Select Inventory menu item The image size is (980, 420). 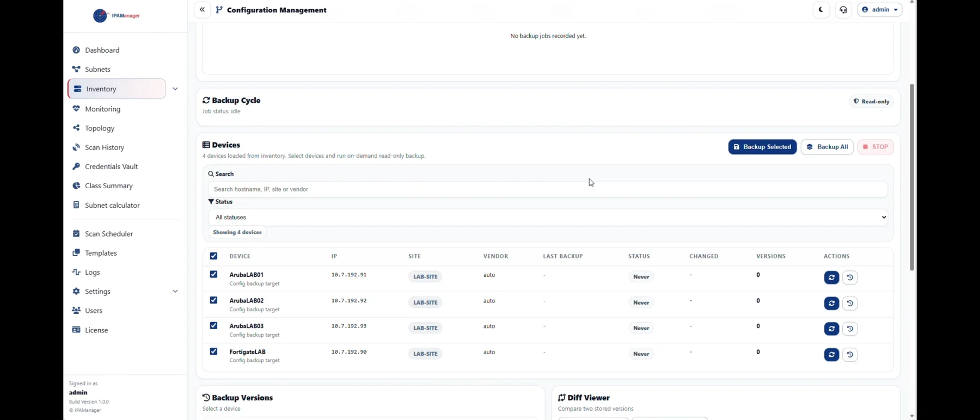click(x=117, y=89)
